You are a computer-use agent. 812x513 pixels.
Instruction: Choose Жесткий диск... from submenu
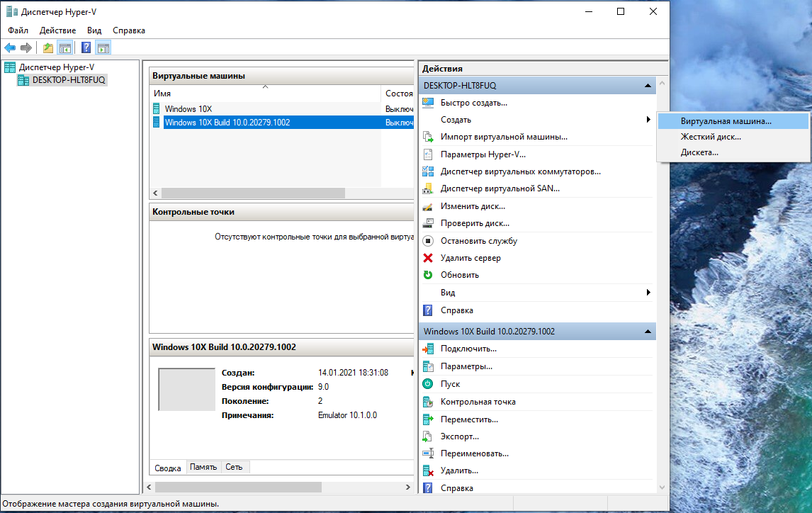pyautogui.click(x=733, y=137)
